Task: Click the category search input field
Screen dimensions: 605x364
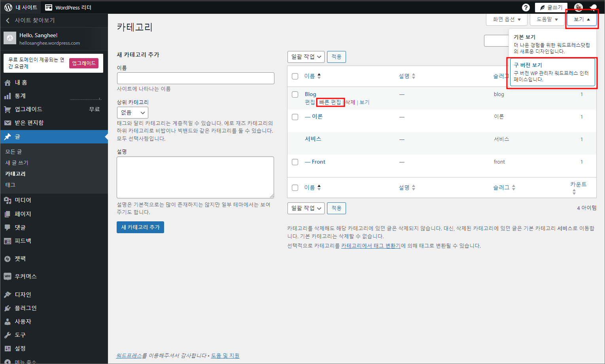Action: (x=497, y=41)
